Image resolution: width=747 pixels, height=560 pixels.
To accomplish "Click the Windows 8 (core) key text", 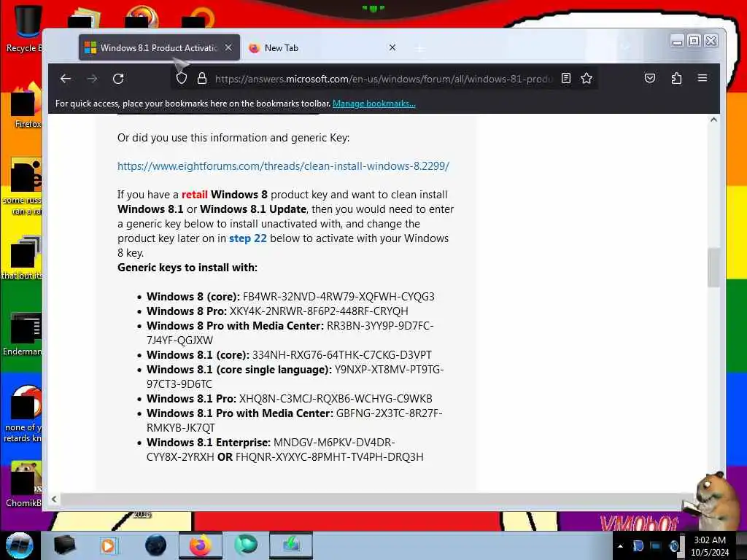I will pos(338,297).
